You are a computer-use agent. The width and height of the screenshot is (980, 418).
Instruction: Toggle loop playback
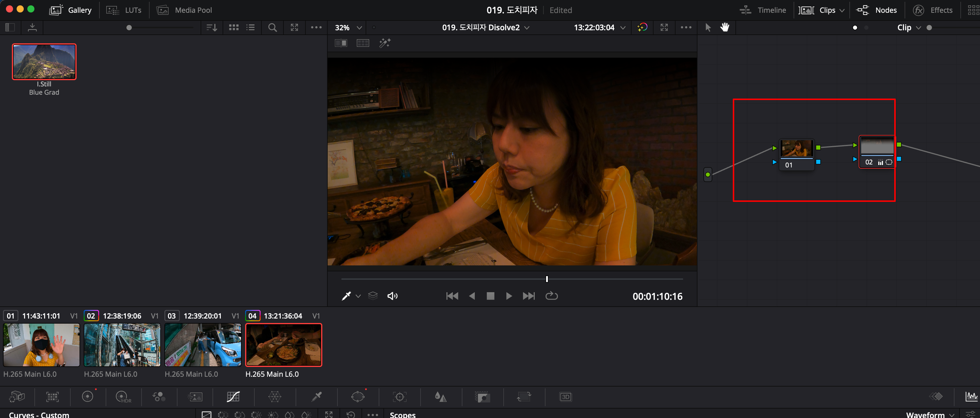[551, 296]
